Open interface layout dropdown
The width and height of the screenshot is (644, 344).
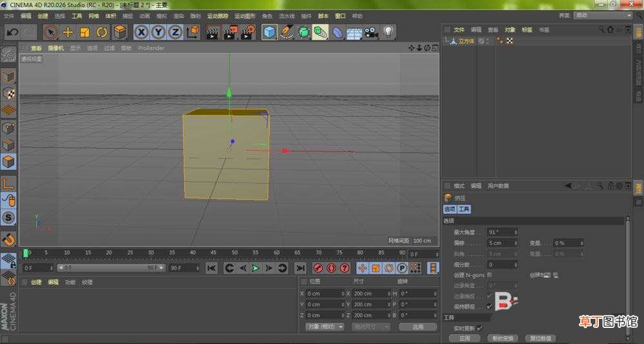pos(603,15)
